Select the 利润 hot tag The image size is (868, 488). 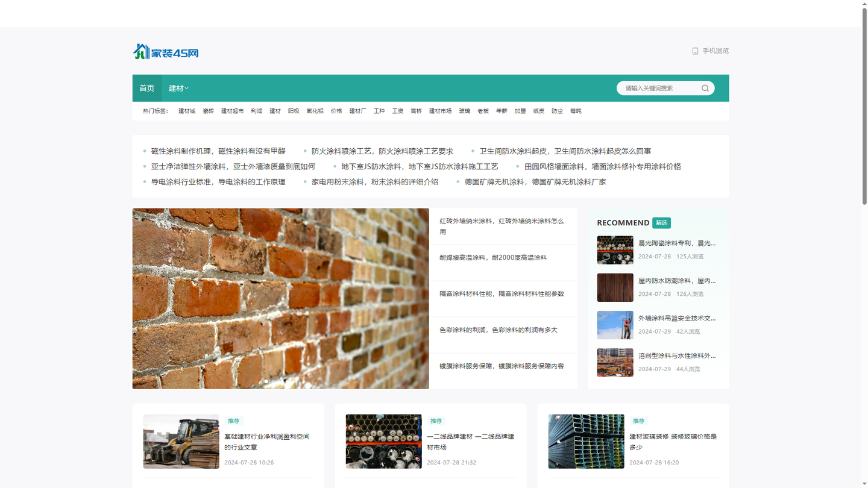[x=257, y=111]
